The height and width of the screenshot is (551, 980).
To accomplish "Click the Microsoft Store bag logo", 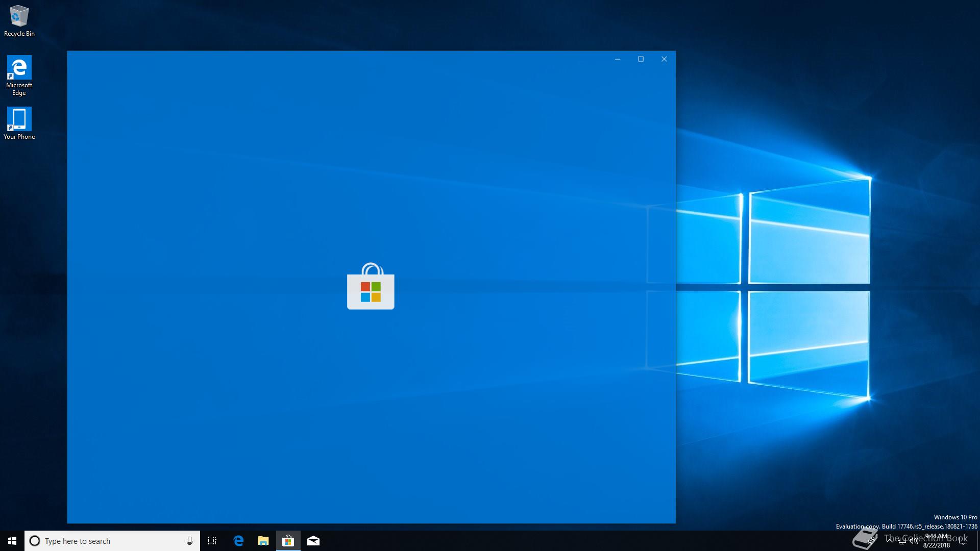I will click(x=371, y=286).
